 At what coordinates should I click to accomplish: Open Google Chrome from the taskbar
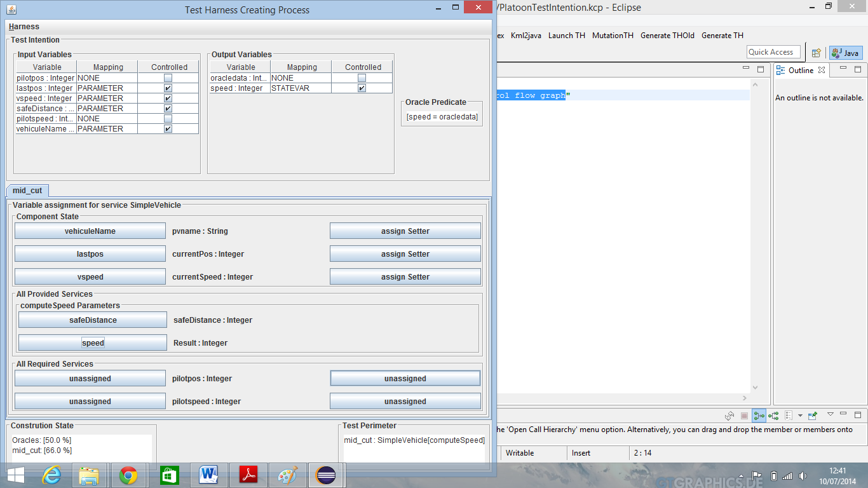128,475
